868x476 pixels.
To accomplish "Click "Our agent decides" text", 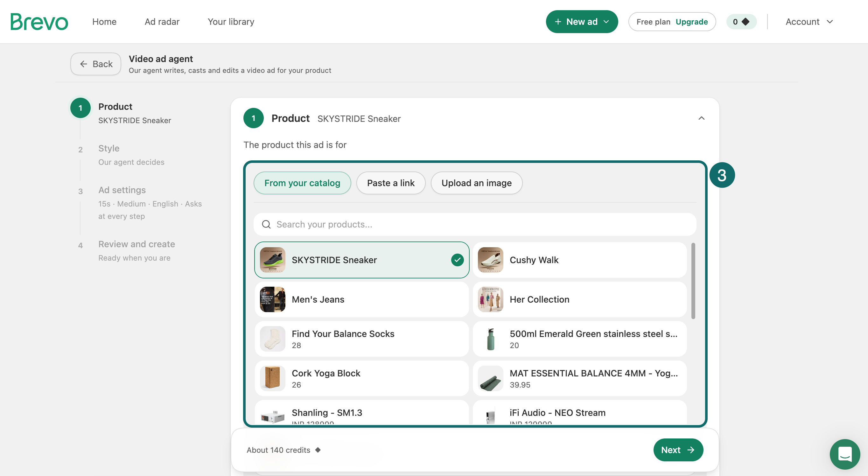I will coord(131,162).
